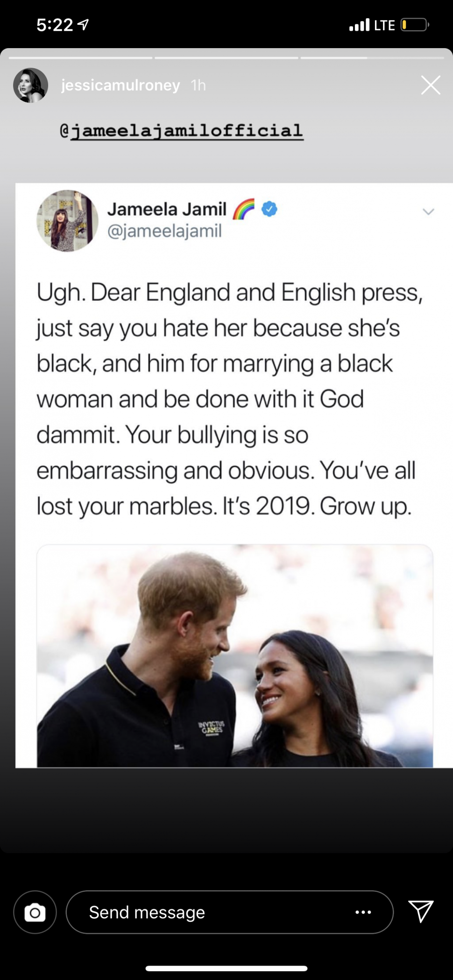Tap the Send message input field
The height and width of the screenshot is (980, 453).
210,912
